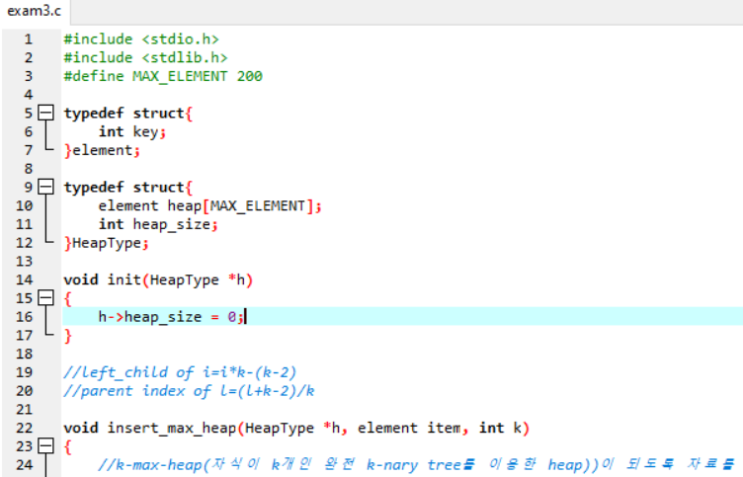Viewport: 743px width, 477px height.
Task: Click the 'int heap_size;' declaration
Action: (158, 224)
